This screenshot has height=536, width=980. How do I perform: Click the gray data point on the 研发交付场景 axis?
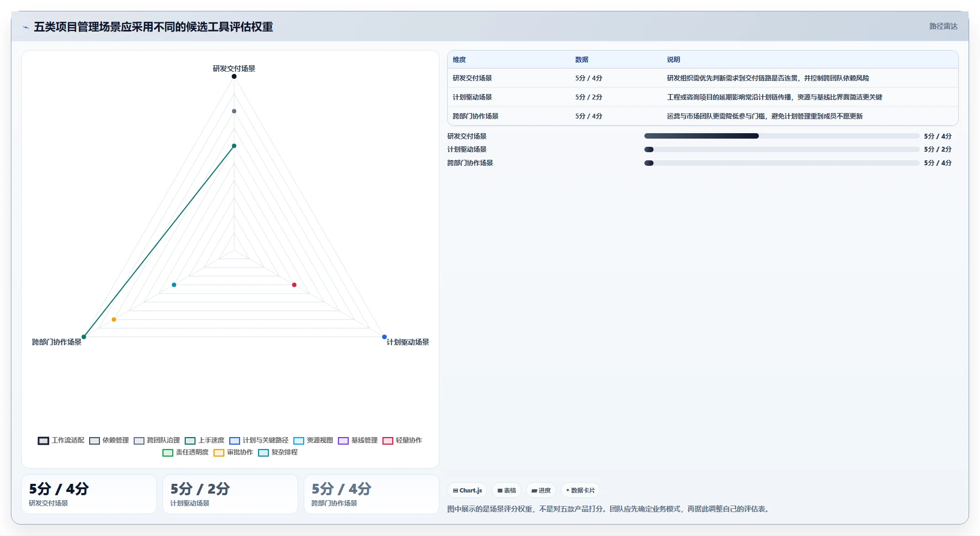(234, 111)
